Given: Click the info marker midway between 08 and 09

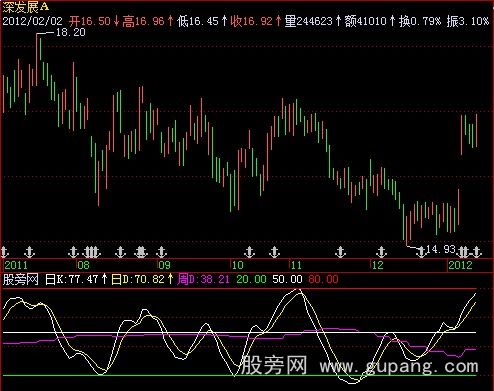Looking at the screenshot, I should 120,252.
